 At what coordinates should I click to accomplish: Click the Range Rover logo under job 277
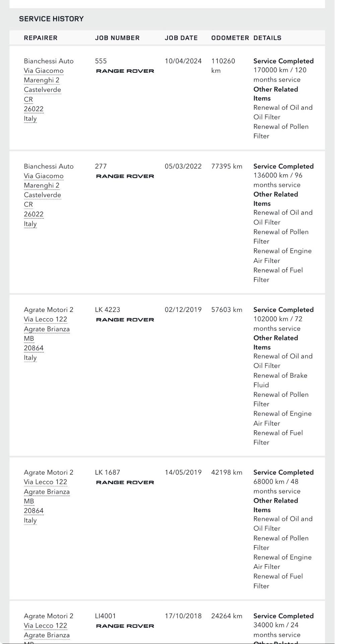coord(125,176)
